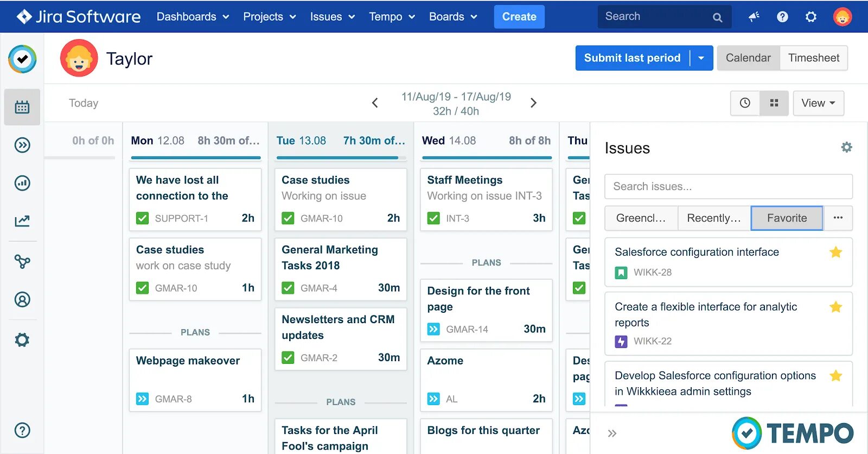This screenshot has height=454, width=868.
Task: Click plan icon on Webpage makeover card
Action: click(x=142, y=399)
